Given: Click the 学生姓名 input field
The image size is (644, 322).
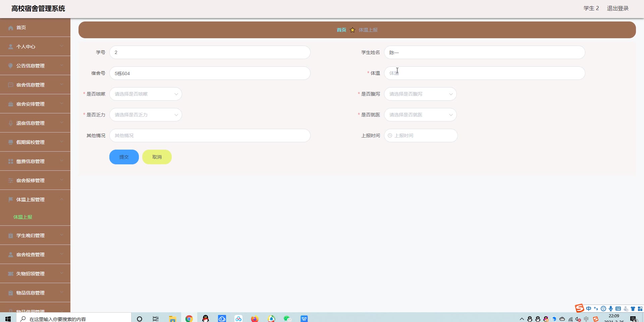Looking at the screenshot, I should pos(485,52).
